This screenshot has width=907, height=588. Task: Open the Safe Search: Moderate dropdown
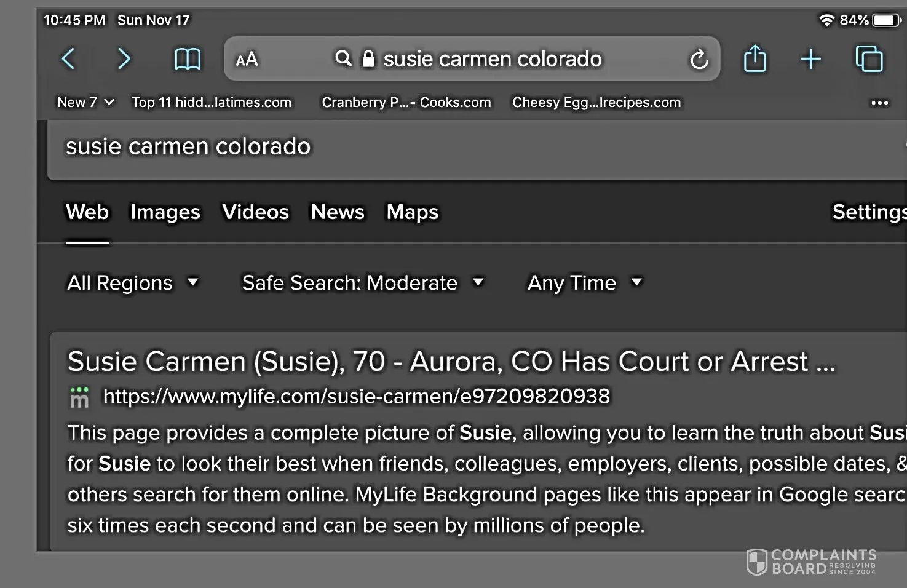click(x=362, y=283)
